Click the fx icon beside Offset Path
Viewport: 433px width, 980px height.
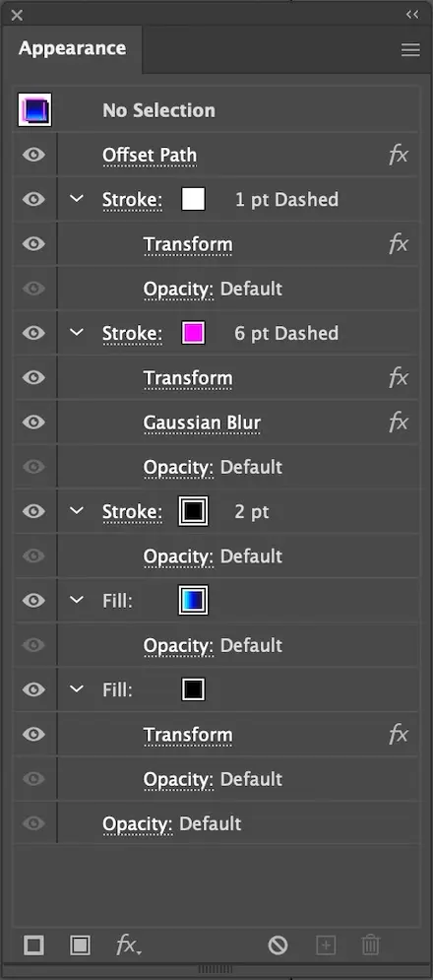click(x=399, y=155)
